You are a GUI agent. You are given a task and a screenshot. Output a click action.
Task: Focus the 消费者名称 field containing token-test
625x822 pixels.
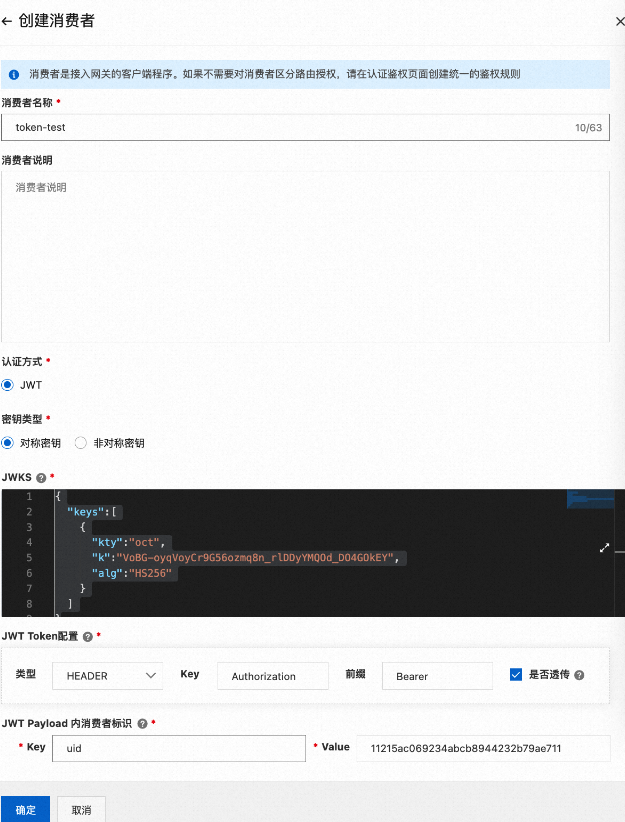(x=305, y=127)
